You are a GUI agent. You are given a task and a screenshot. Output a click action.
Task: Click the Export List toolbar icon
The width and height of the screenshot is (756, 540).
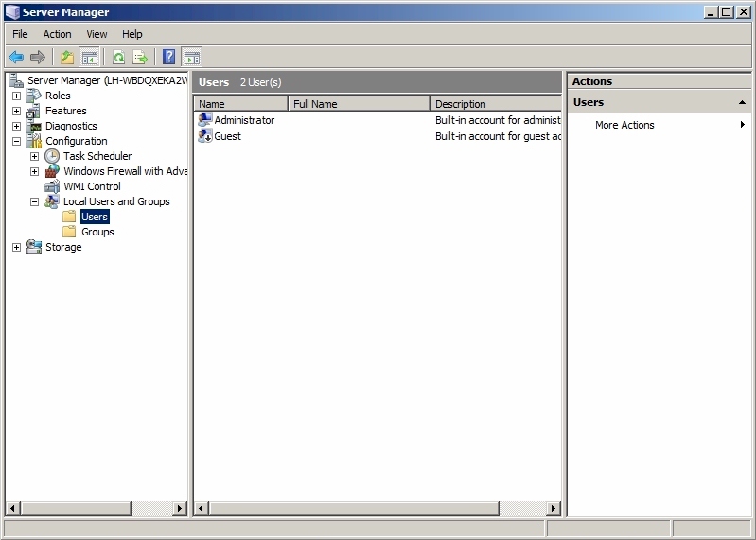point(140,58)
